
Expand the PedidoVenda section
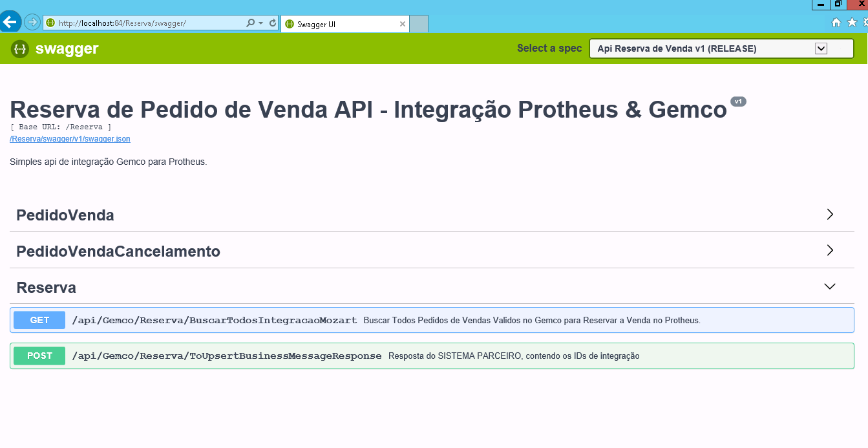coord(432,215)
